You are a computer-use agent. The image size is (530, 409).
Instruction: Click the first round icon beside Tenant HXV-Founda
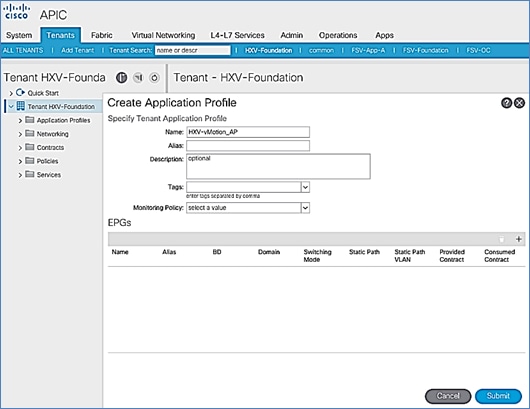[x=121, y=78]
